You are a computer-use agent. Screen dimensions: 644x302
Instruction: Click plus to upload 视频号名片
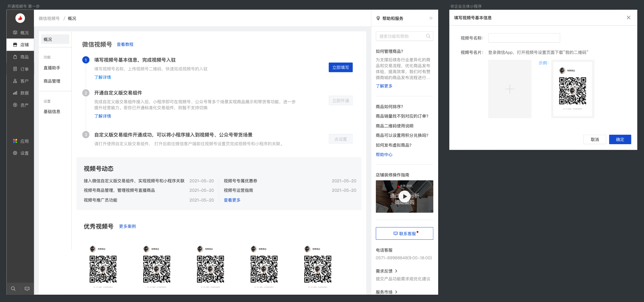tap(509, 89)
